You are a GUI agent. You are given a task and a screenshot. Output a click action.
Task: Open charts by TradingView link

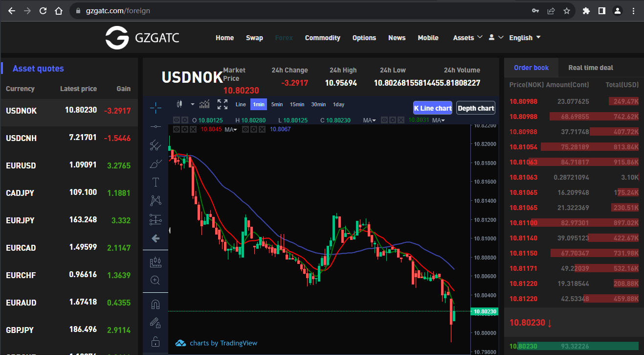click(x=216, y=343)
